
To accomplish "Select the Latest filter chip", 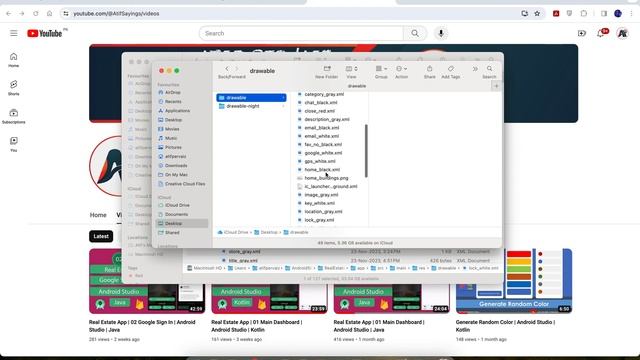I will [101, 236].
